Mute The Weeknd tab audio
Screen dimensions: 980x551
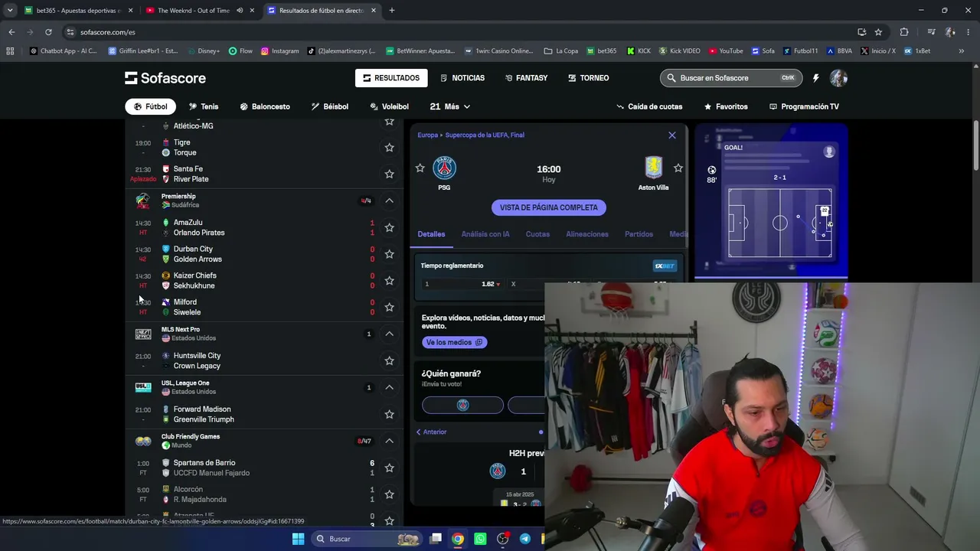[x=240, y=11]
